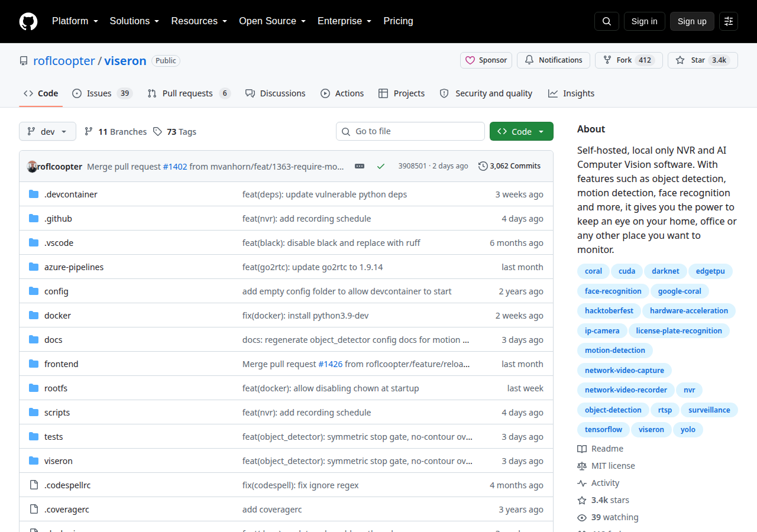
Task: Open the dev branch selector dropdown
Action: click(47, 131)
